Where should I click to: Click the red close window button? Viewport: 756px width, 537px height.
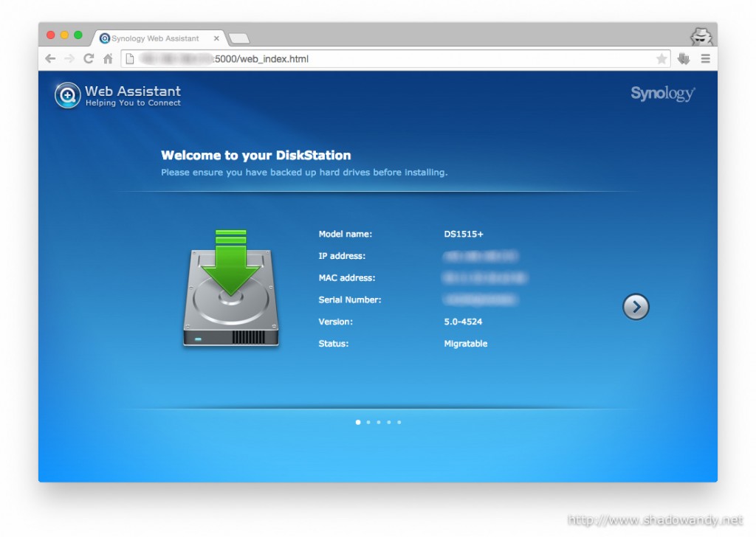pyautogui.click(x=51, y=35)
